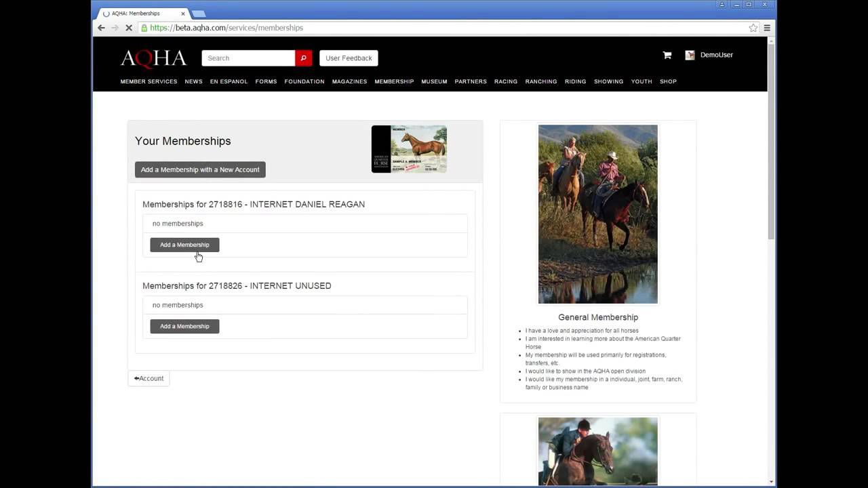Close the AQHA: Memberships tab
The height and width of the screenshot is (488, 868).
click(182, 14)
